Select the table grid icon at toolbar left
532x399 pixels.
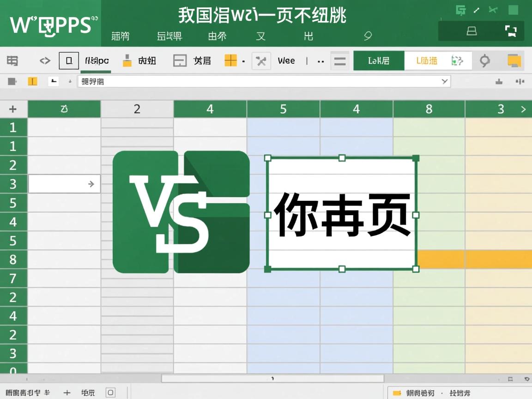12,60
